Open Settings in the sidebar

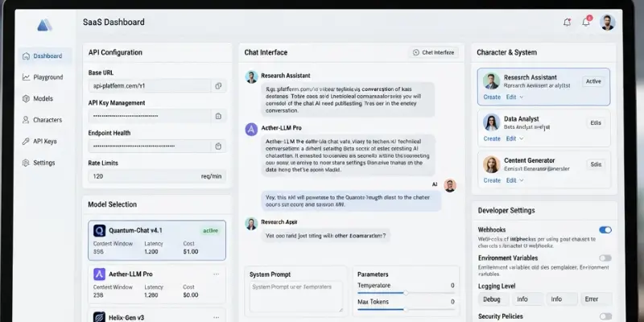45,163
